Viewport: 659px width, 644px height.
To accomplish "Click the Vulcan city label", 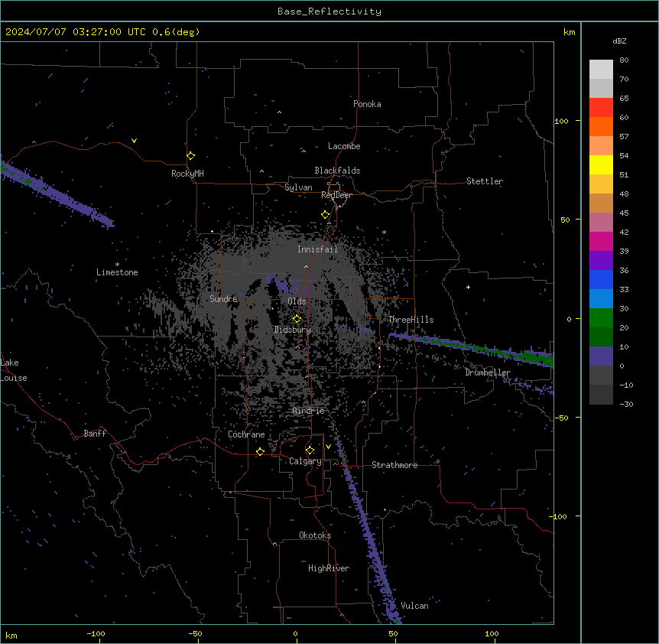I will pos(414,606).
